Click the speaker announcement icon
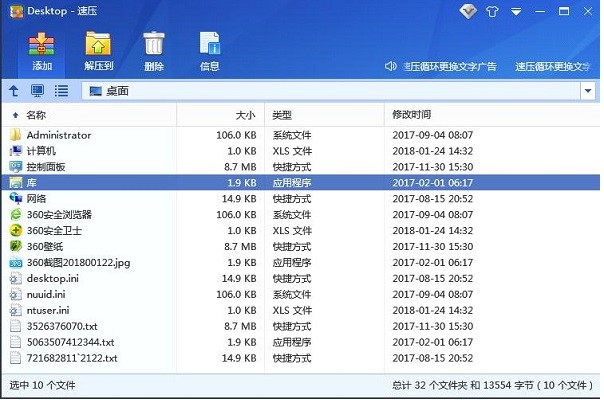Viewport: 604px width, 400px height. 390,66
